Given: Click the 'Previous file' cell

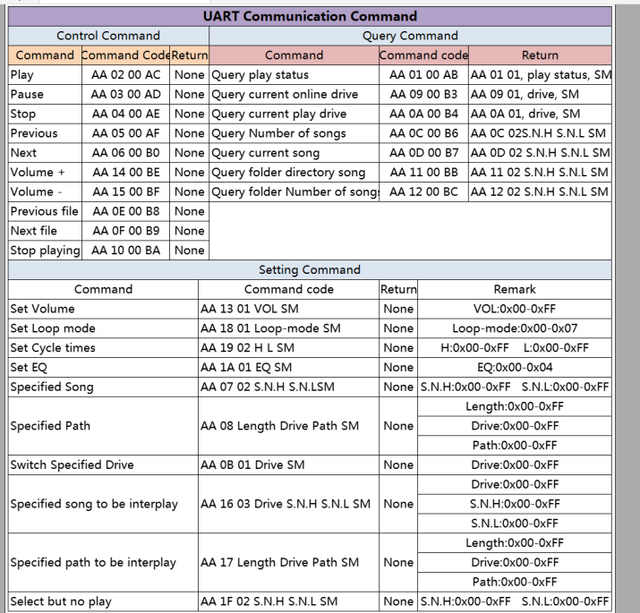Looking at the screenshot, I should pos(45,211).
